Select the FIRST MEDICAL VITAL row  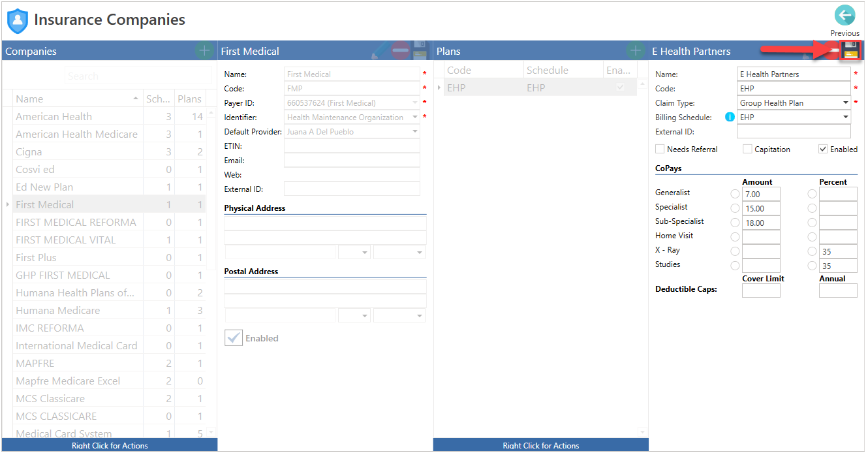(x=110, y=240)
